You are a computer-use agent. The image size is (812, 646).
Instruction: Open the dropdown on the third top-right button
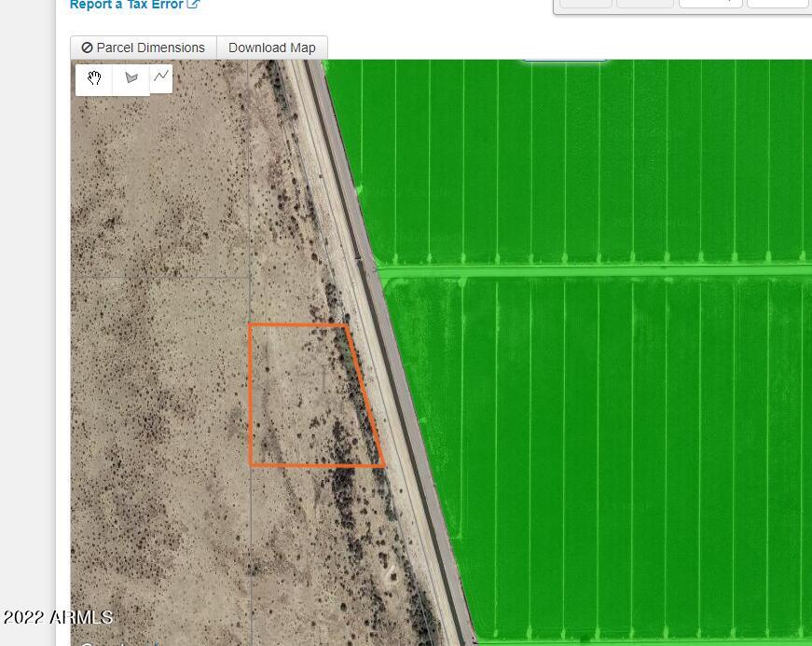pos(710,2)
